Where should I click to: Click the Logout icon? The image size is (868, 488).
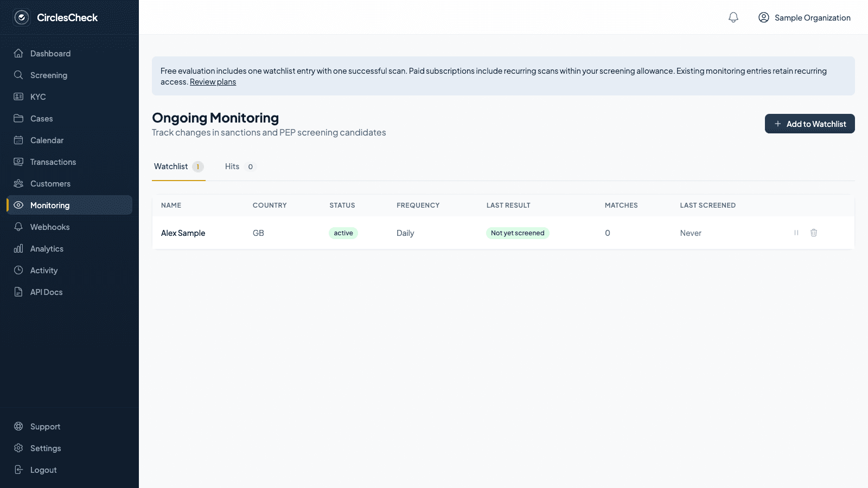coord(18,470)
